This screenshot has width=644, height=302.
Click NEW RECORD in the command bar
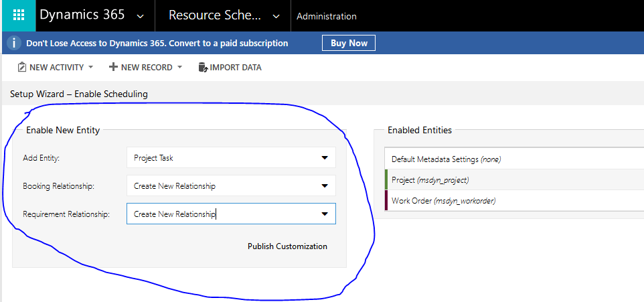tap(147, 68)
